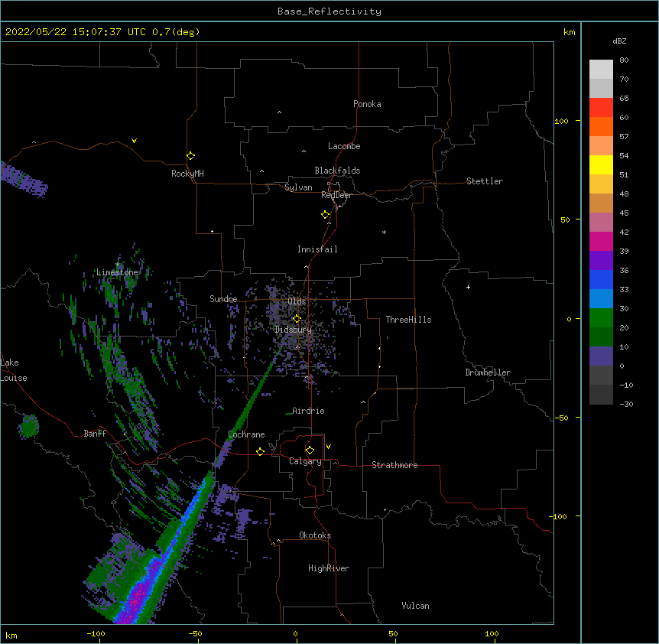
Task: Click the 0 tick on horizontal axis
Action: pyautogui.click(x=295, y=633)
